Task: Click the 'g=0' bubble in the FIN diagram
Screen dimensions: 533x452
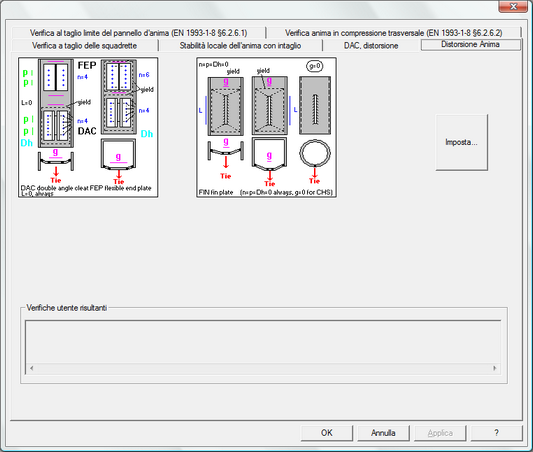Action: pyautogui.click(x=315, y=66)
